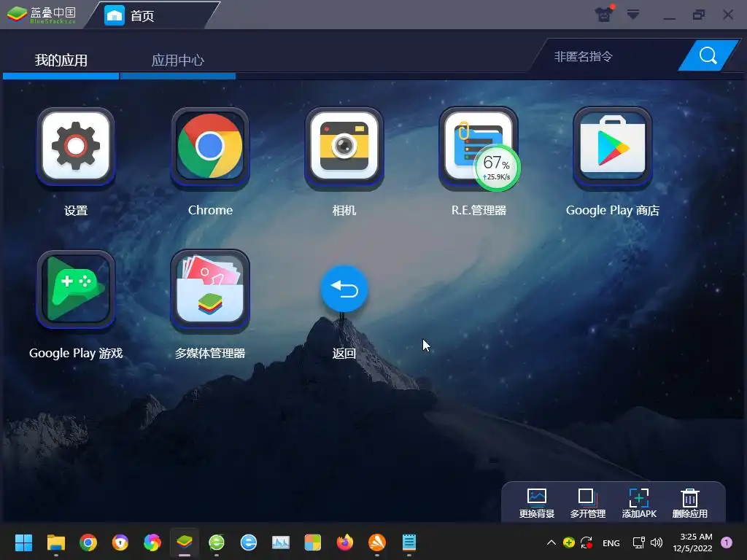This screenshot has width=747, height=560.
Task: Launch the Chrome app
Action: pyautogui.click(x=210, y=147)
